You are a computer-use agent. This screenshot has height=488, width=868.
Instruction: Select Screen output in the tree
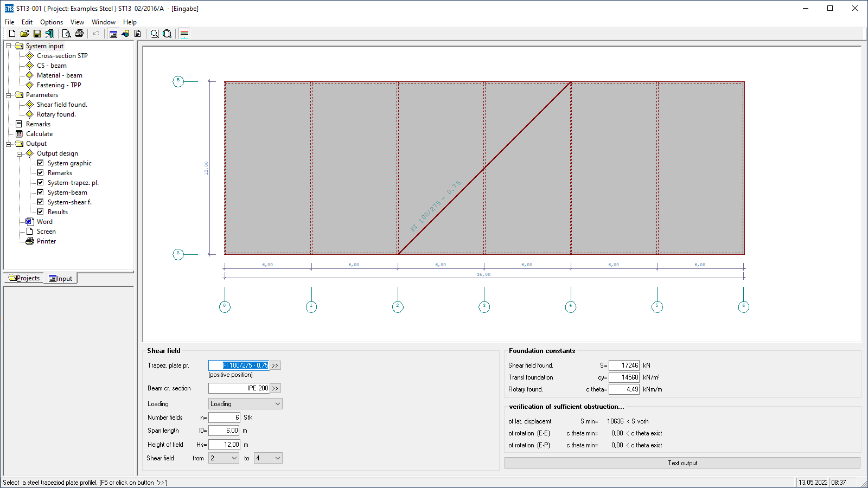tap(46, 232)
